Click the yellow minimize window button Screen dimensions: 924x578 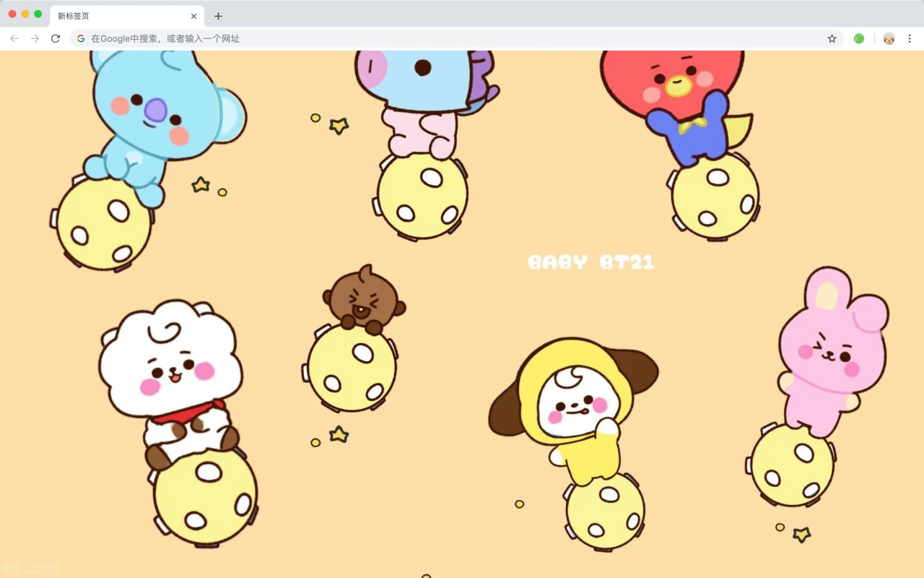(25, 14)
